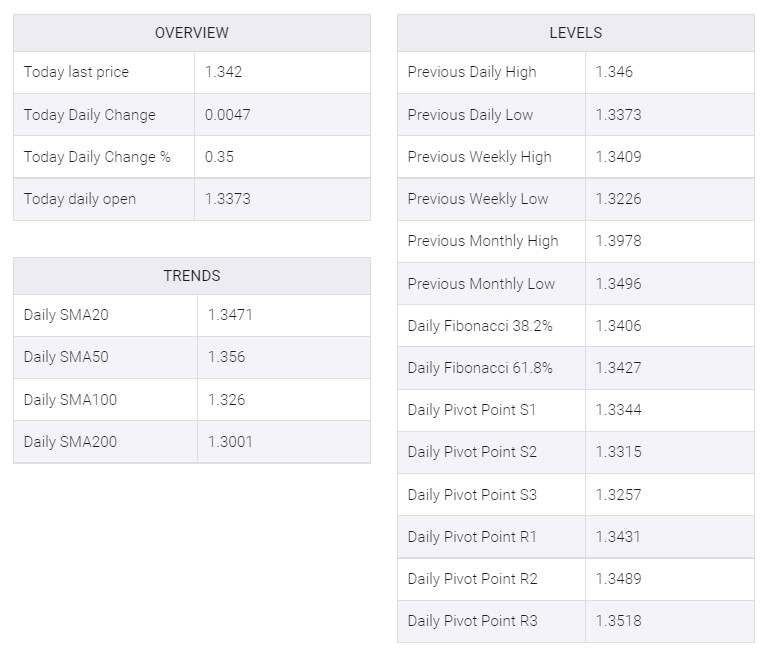Click the Daily SMA50 value 1.356
Screen dimensions: 766x654
[227, 357]
